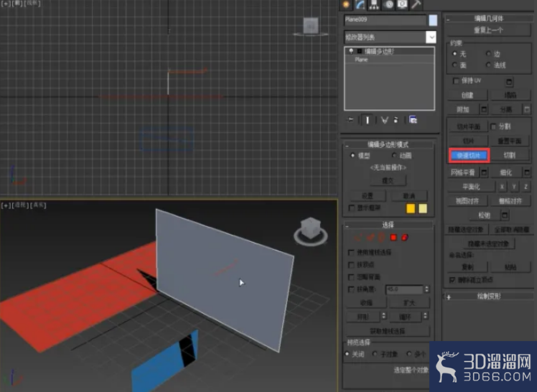Collapse the 编辑几何体 rollout
This screenshot has width=537, height=392.
tap(447, 19)
